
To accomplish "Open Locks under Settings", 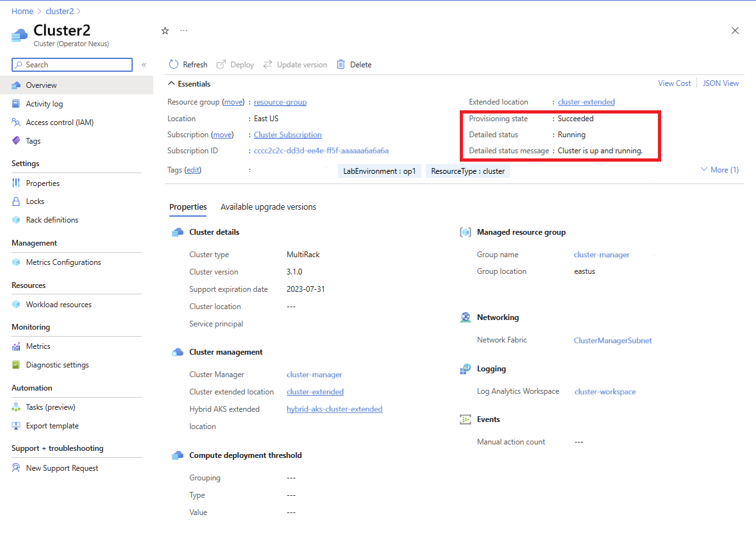I will pyautogui.click(x=35, y=201).
